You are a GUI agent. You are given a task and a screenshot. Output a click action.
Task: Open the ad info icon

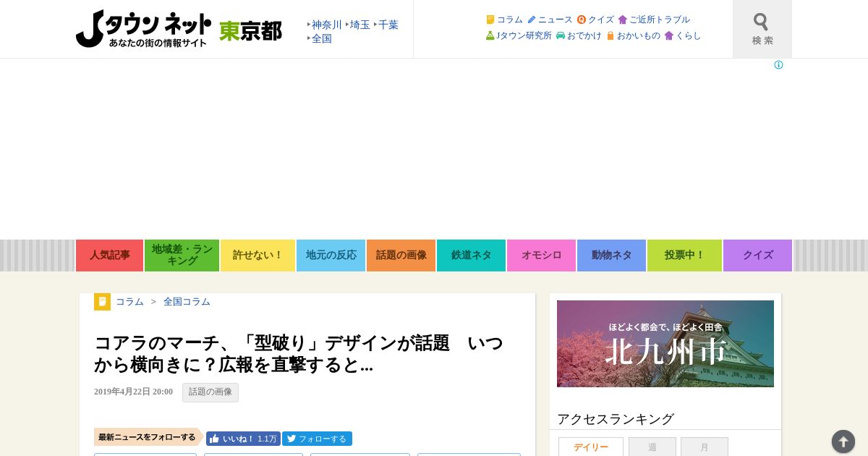click(778, 65)
